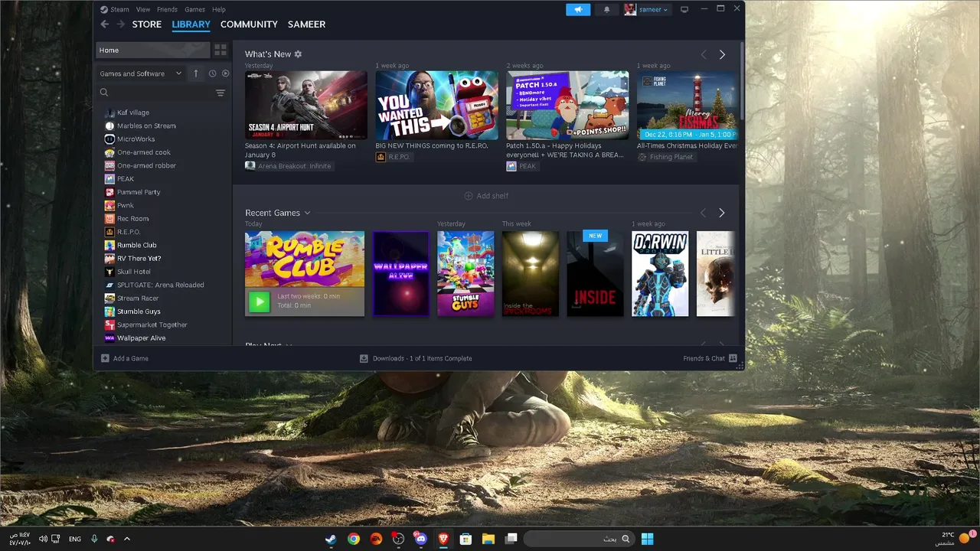Switch to the LIBRARY tab
Image resolution: width=980 pixels, height=551 pixels.
click(x=191, y=24)
